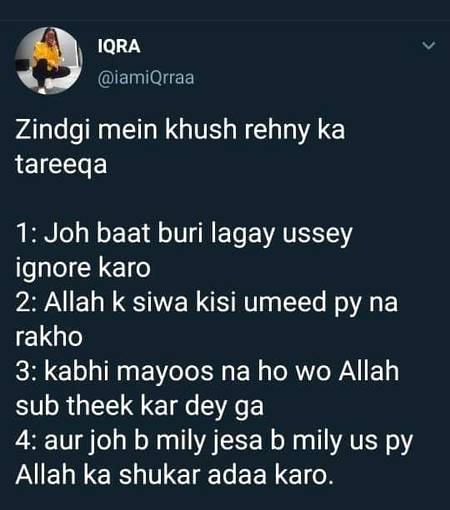450x510 pixels.
Task: Click the text 'sub theek kar dey ga'
Action: click(x=140, y=406)
